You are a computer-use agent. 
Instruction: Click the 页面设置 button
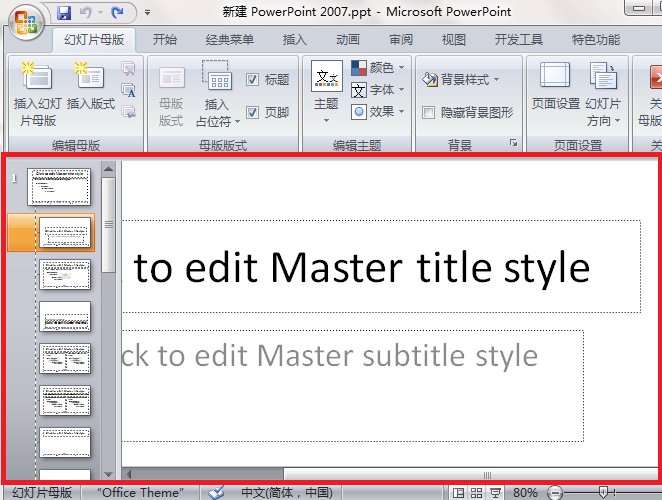point(555,87)
